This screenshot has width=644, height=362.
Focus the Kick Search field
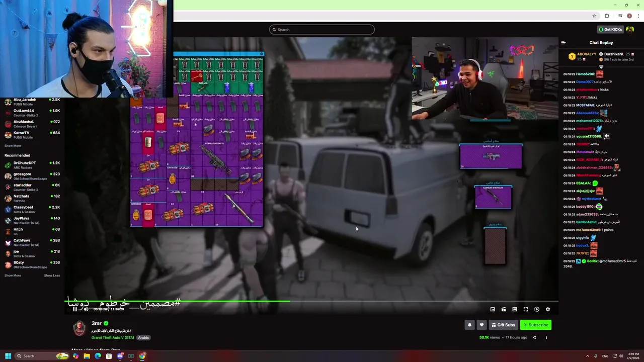pyautogui.click(x=322, y=29)
